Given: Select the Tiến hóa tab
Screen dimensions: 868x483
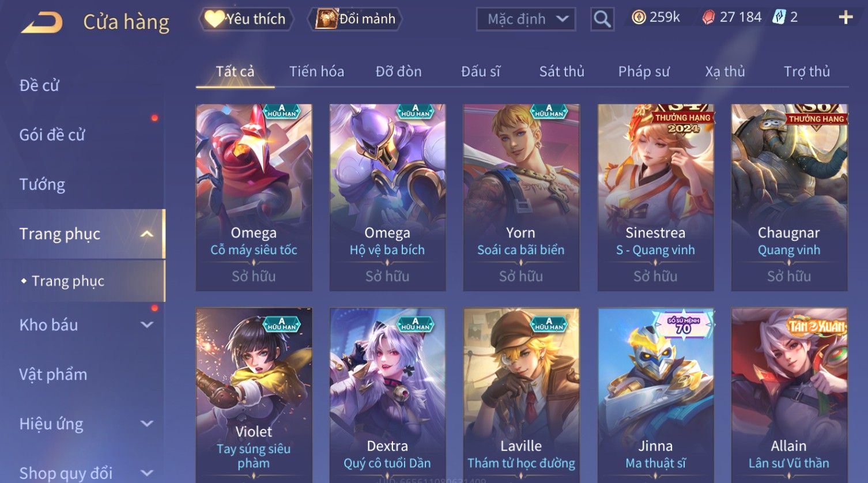Looking at the screenshot, I should tap(316, 71).
